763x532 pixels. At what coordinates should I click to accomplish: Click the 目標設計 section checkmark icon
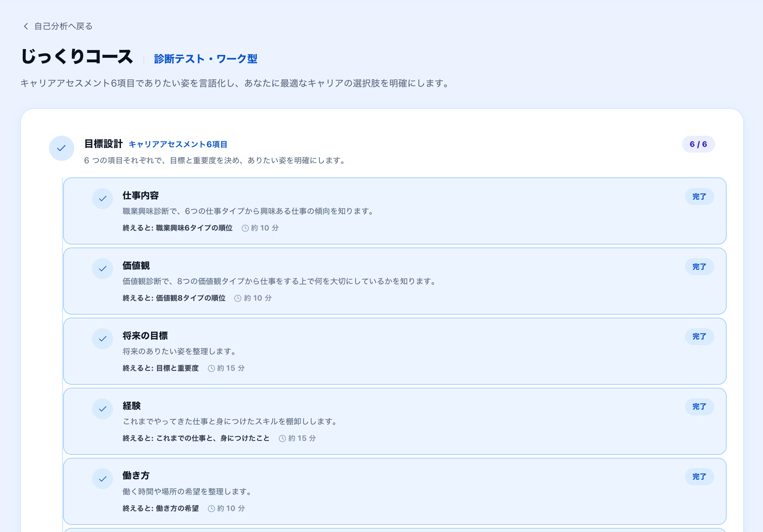coord(61,148)
